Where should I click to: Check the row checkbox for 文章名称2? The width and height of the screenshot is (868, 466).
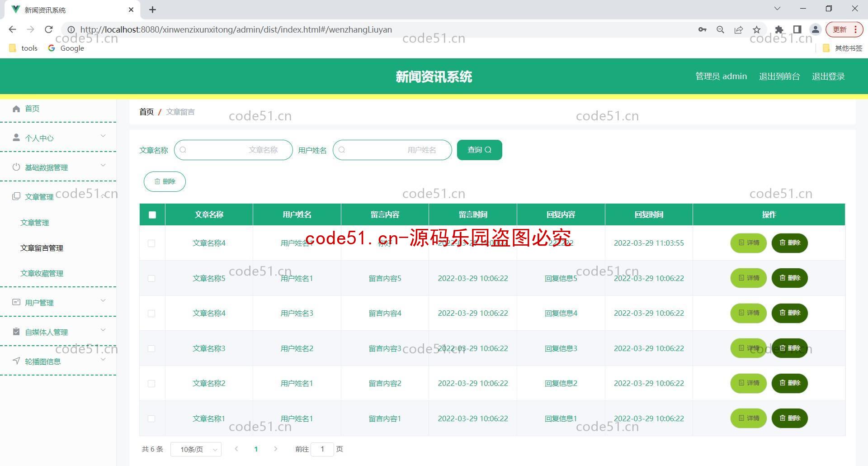click(x=151, y=384)
